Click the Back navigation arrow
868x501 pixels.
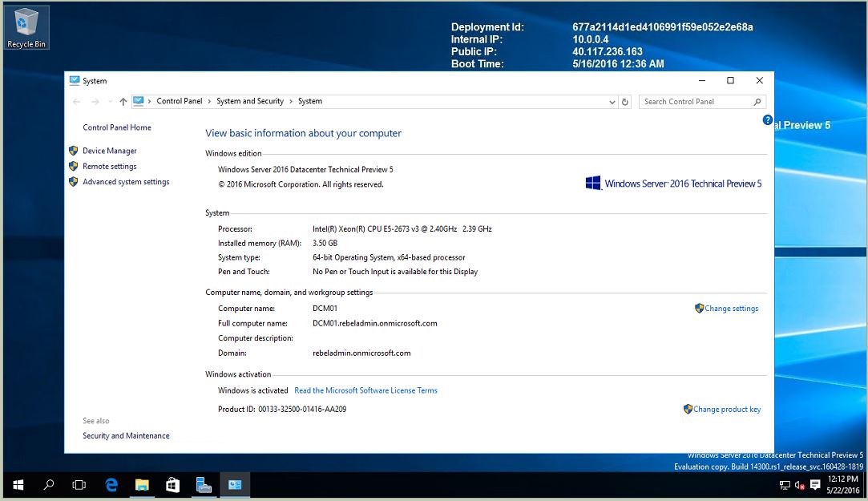point(77,102)
